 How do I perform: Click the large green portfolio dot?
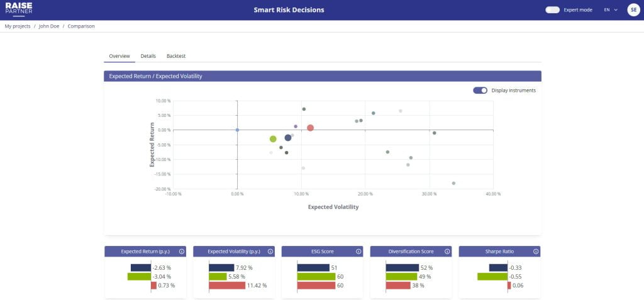pos(273,139)
